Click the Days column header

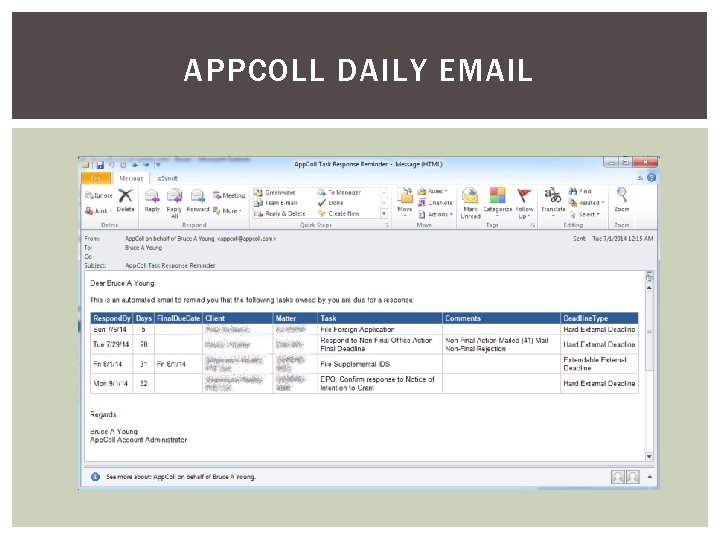click(144, 318)
